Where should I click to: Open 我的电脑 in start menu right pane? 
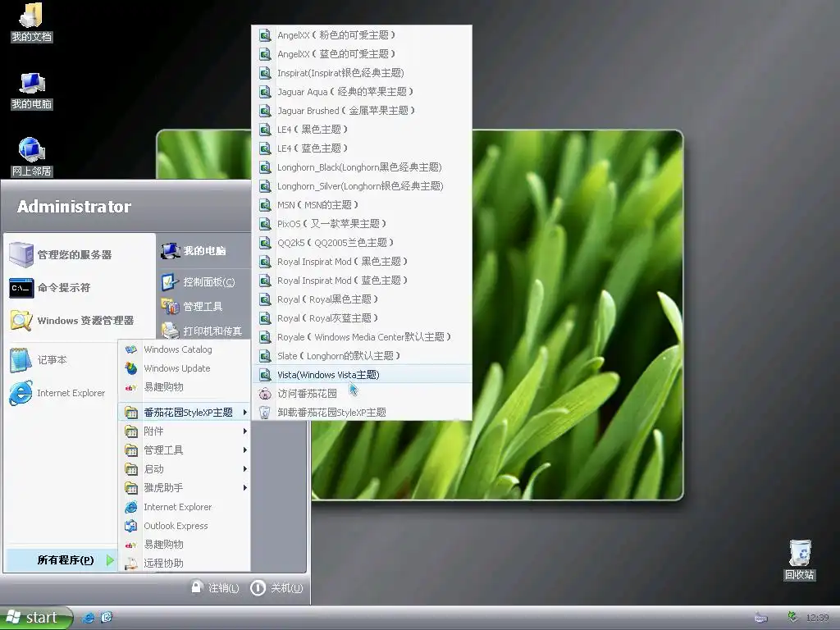click(x=204, y=251)
